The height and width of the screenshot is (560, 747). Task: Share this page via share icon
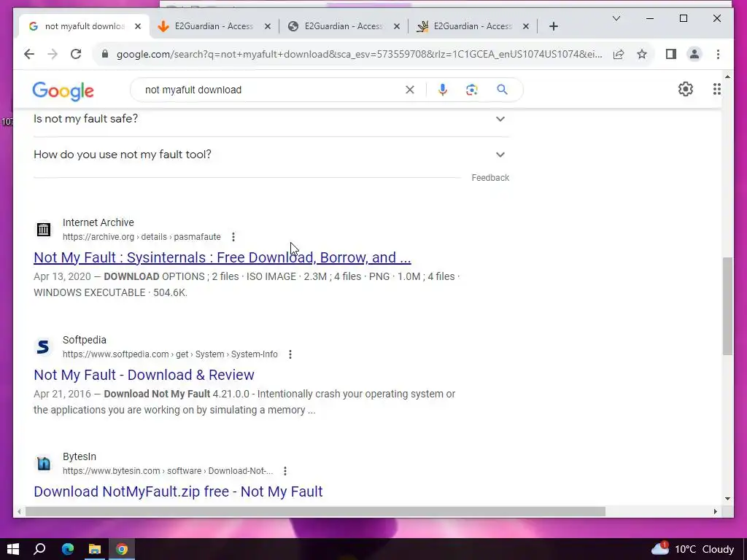pos(619,54)
